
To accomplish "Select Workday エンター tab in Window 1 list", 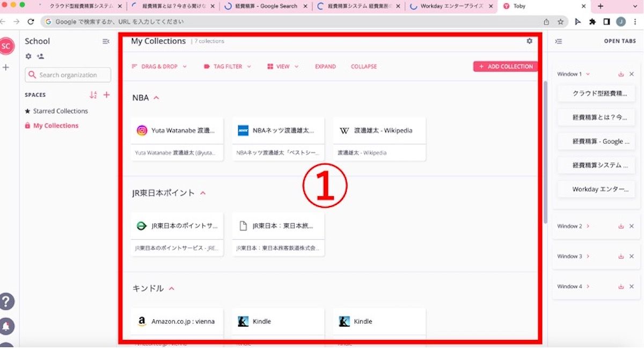I will pyautogui.click(x=596, y=189).
